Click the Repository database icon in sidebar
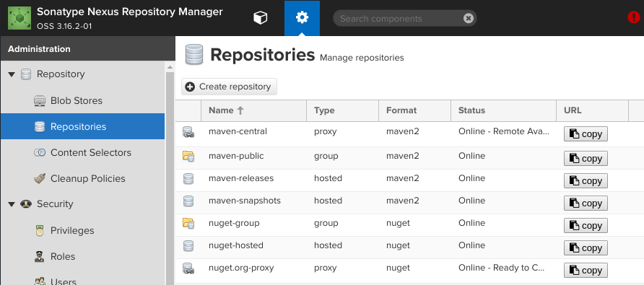 click(x=26, y=74)
